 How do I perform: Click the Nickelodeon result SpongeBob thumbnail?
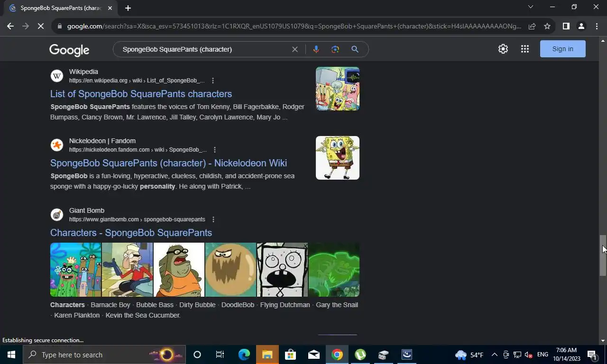pos(338,158)
